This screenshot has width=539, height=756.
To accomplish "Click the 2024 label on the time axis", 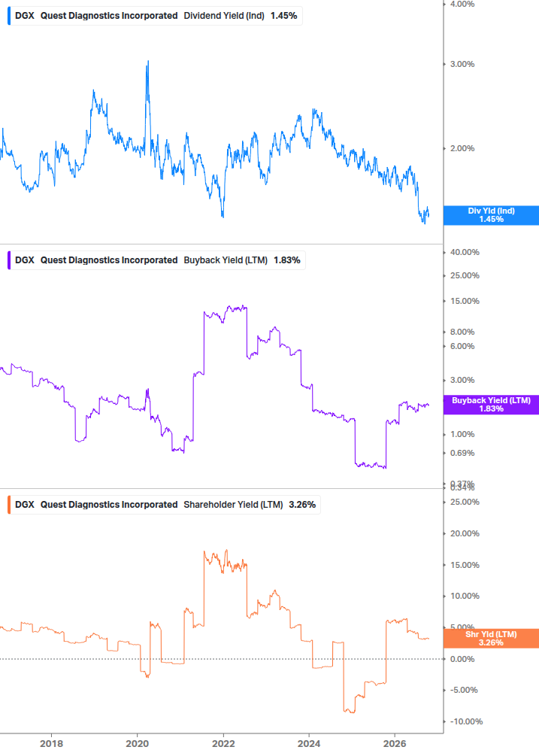I will tap(309, 743).
